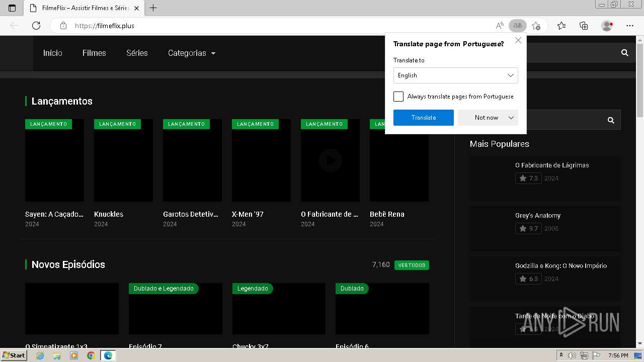Image resolution: width=644 pixels, height=362 pixels.
Task: Click the browser Refresh icon
Action: 36,26
